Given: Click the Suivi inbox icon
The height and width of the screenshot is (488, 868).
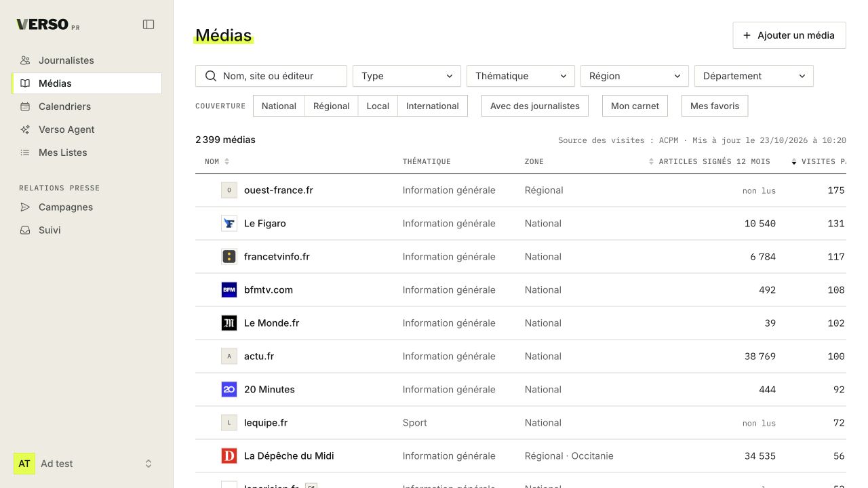Looking at the screenshot, I should 25,230.
